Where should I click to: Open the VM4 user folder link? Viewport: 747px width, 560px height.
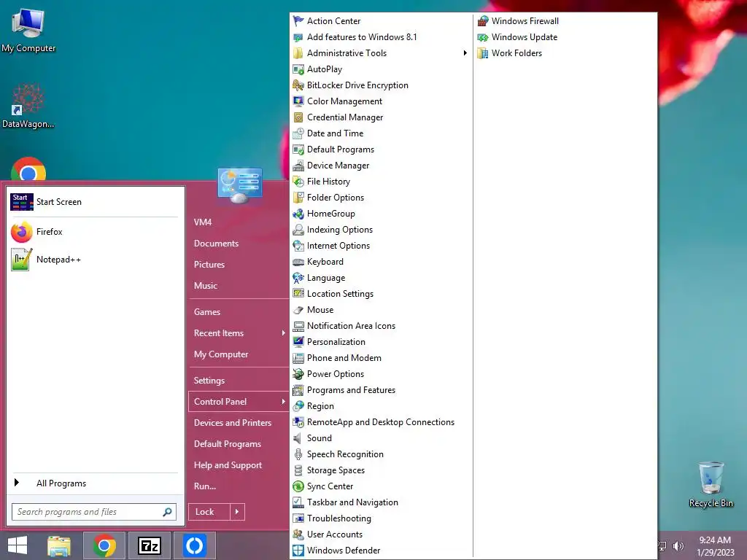pyautogui.click(x=203, y=222)
